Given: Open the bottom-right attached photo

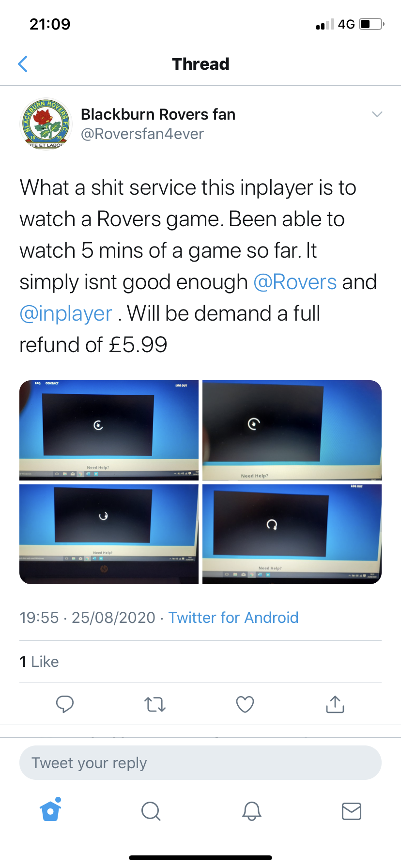Looking at the screenshot, I should 292,534.
